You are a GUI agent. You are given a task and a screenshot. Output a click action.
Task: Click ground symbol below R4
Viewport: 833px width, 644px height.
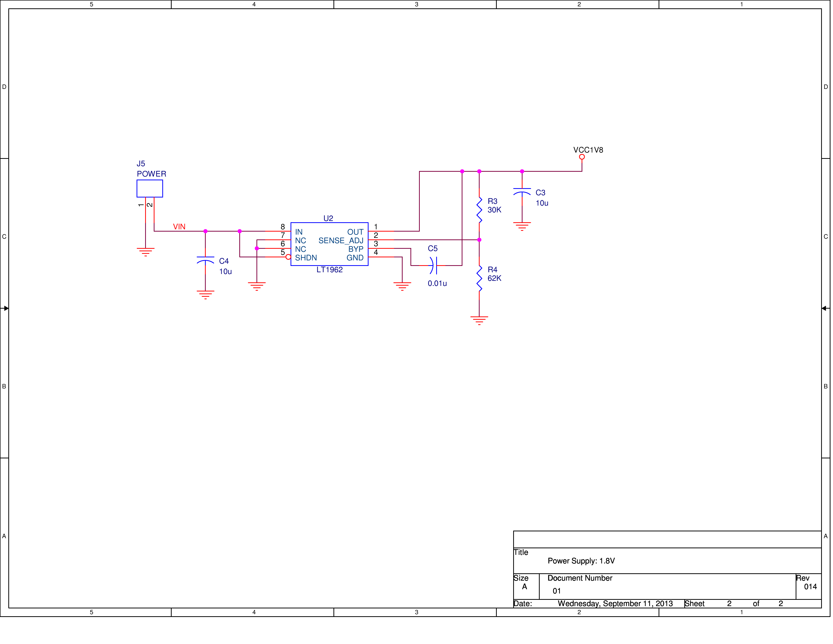click(479, 320)
